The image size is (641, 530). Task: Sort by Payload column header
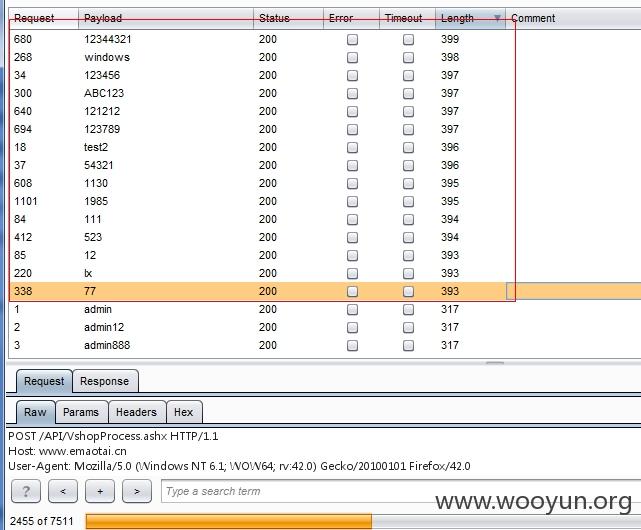point(166,18)
